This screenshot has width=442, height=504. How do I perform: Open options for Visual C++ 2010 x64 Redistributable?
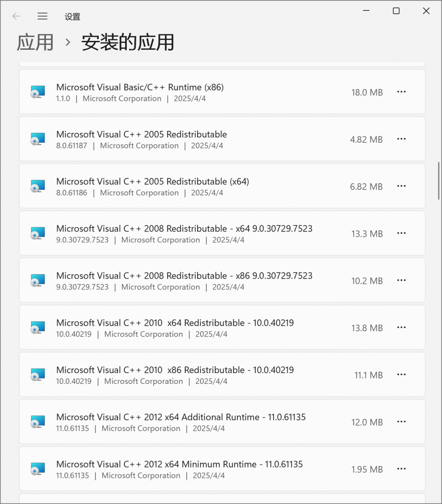tap(401, 327)
